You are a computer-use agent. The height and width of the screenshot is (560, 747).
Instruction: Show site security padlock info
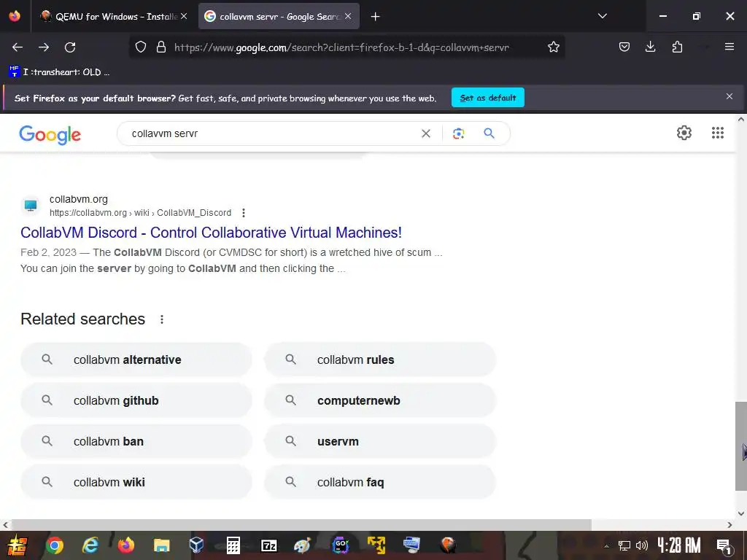coord(161,47)
